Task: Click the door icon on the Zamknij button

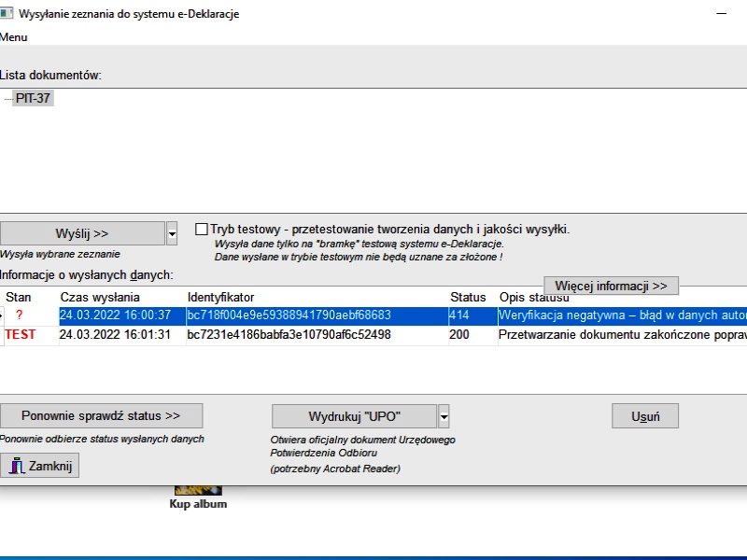Action: [x=16, y=466]
